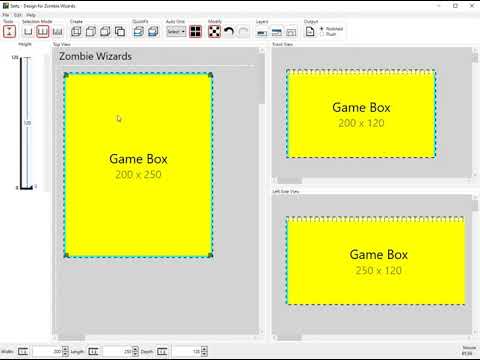480x360 pixels.
Task: Increase Depth using the stepper up arrow
Action: click(204, 349)
